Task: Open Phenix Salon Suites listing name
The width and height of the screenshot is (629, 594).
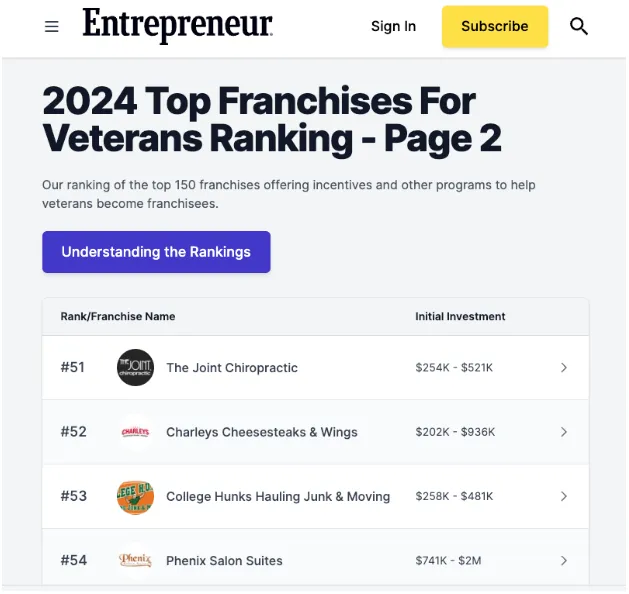Action: point(224,560)
